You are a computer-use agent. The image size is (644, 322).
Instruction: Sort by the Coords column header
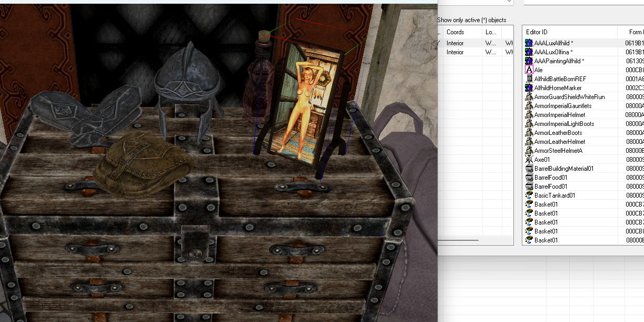463,32
